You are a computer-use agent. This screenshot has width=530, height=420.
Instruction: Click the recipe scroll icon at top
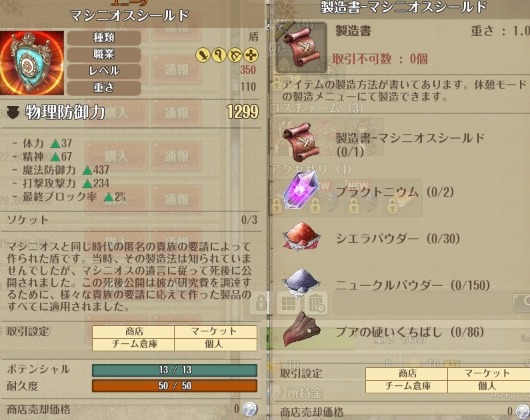pos(302,47)
